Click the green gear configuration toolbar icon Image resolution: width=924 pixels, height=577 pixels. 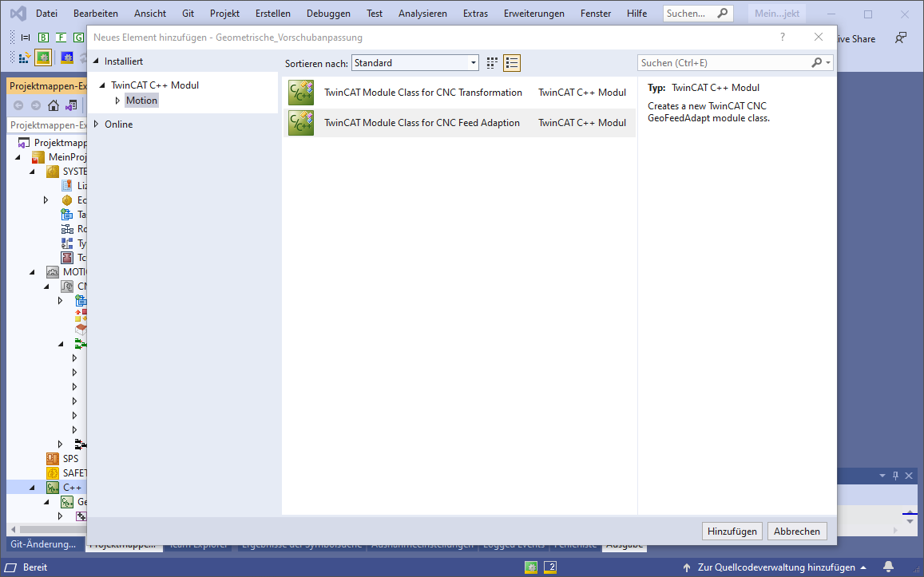[x=43, y=57]
